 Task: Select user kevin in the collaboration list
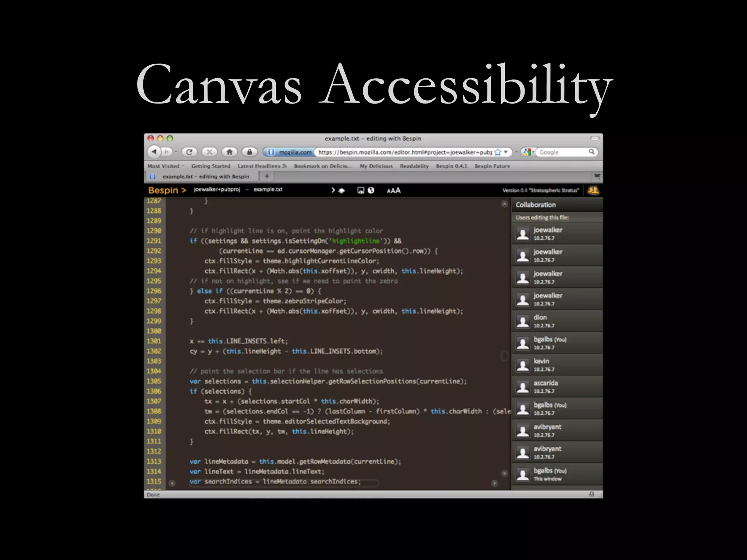tap(557, 365)
